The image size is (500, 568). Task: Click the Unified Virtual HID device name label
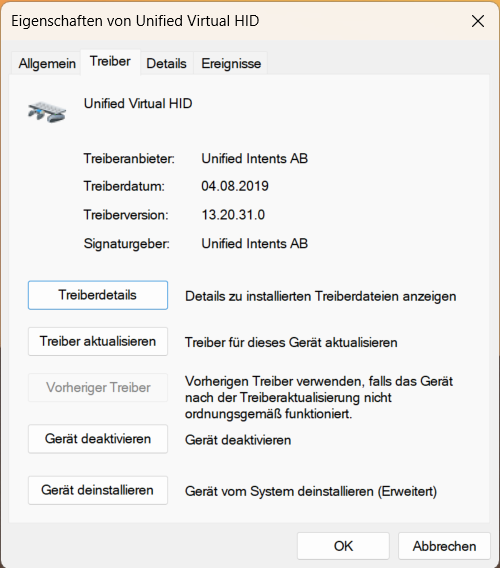point(138,104)
